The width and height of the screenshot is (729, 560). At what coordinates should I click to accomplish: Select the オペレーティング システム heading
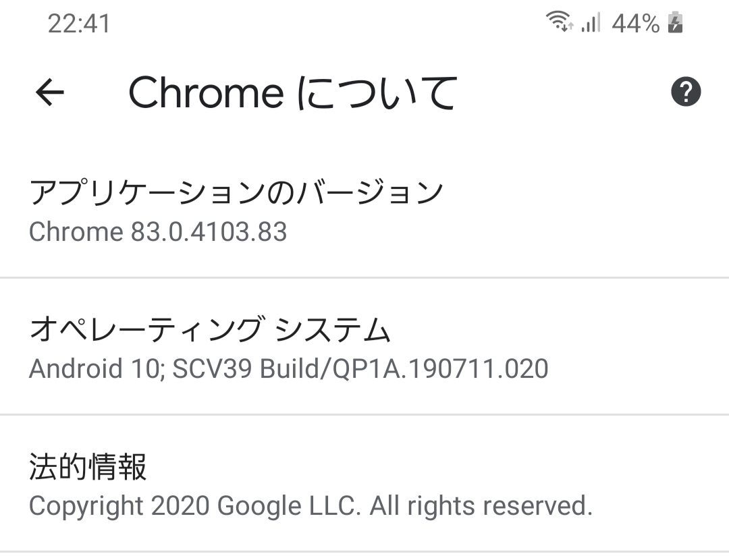[210, 331]
